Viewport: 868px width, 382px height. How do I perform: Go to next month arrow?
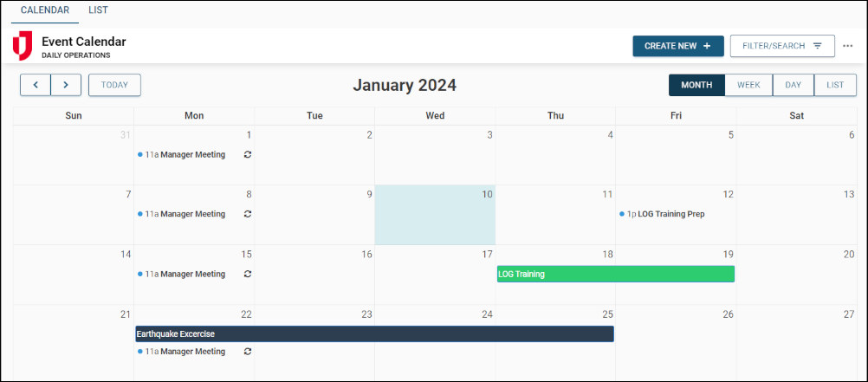coord(66,85)
